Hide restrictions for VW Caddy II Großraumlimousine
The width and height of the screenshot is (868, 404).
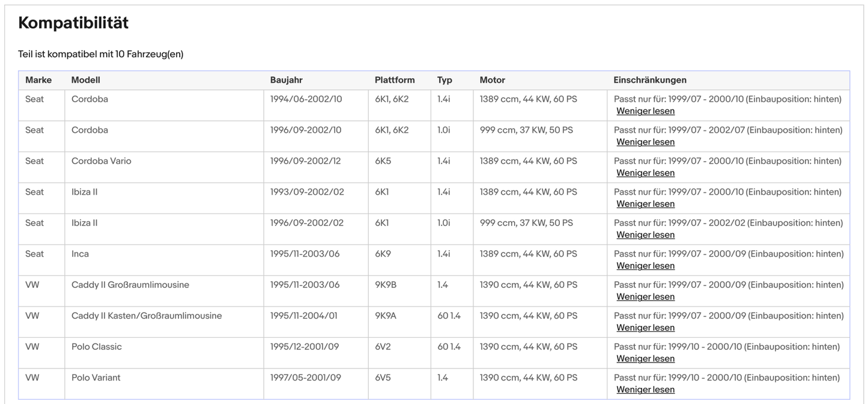coord(645,297)
